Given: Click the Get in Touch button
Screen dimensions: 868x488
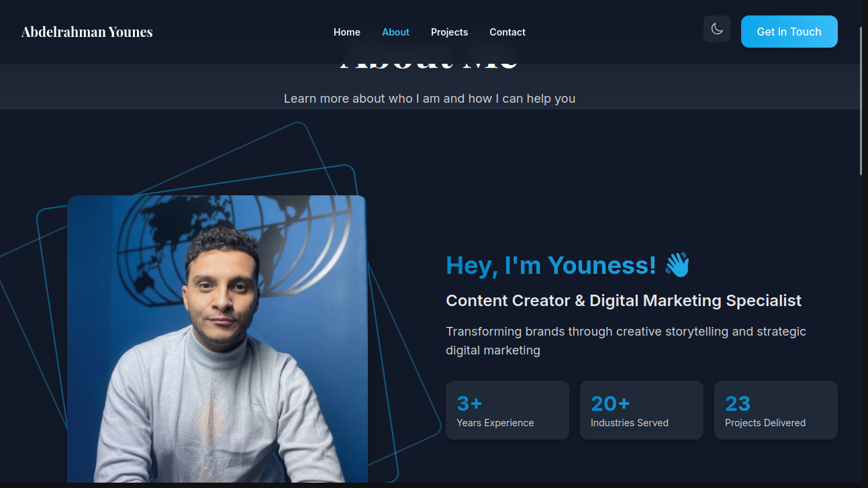Looking at the screenshot, I should point(789,32).
